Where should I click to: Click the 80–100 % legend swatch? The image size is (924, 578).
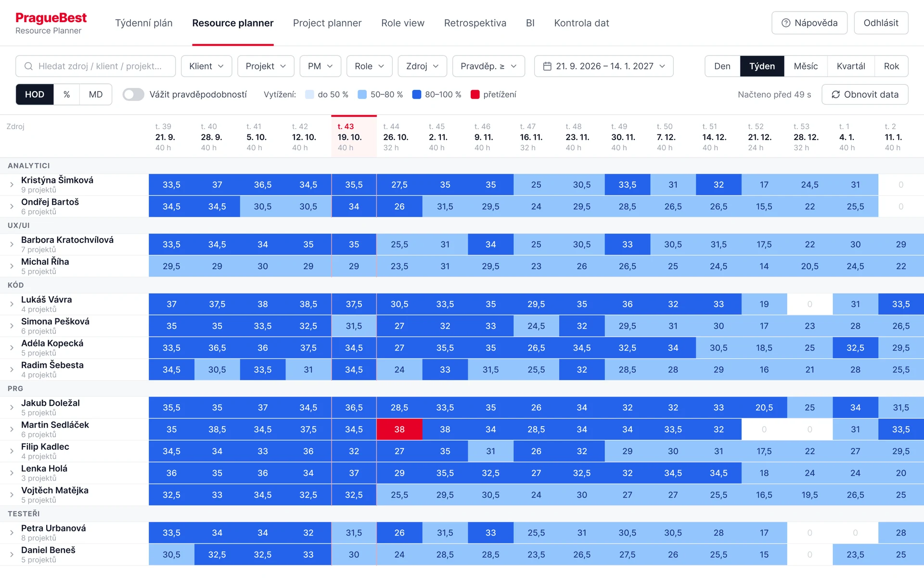pos(417,94)
